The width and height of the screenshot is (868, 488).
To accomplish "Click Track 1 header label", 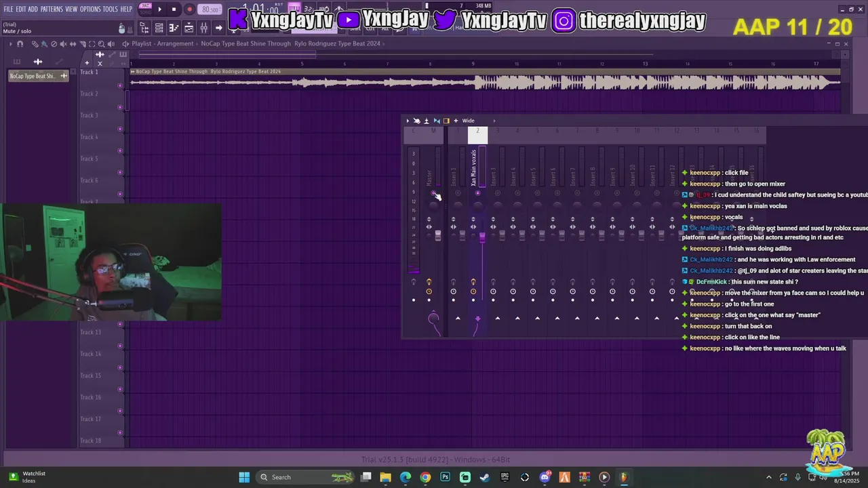I will 89,72.
